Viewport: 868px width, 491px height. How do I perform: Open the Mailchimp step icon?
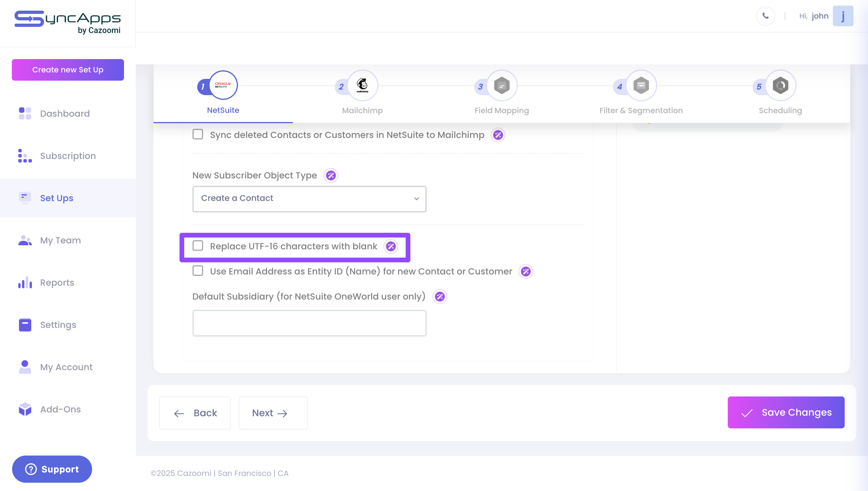[362, 86]
